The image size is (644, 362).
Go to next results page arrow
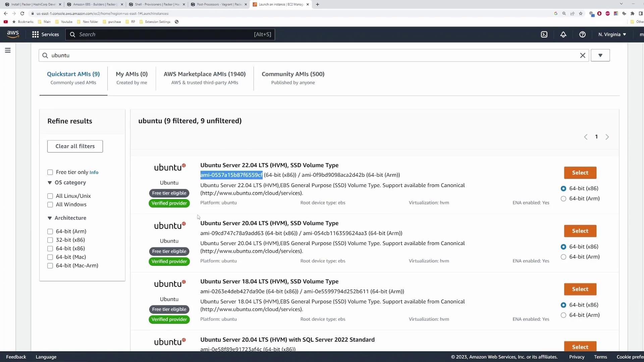pos(607,137)
